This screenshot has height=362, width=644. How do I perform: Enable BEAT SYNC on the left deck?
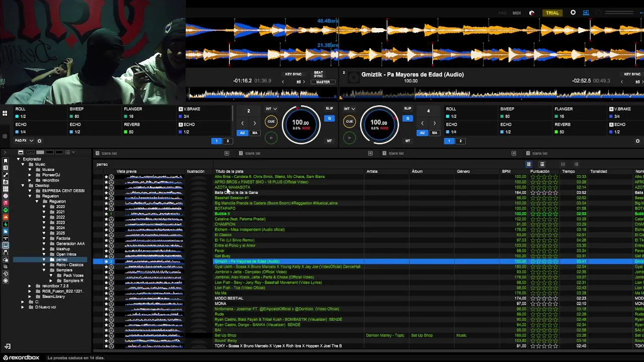tap(318, 74)
